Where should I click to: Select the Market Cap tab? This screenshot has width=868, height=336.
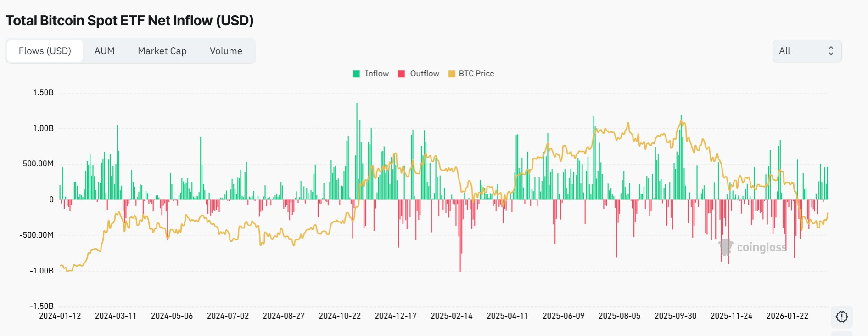pos(162,51)
